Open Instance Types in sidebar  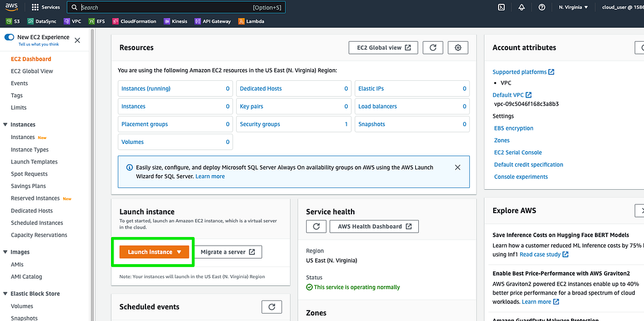tap(29, 149)
